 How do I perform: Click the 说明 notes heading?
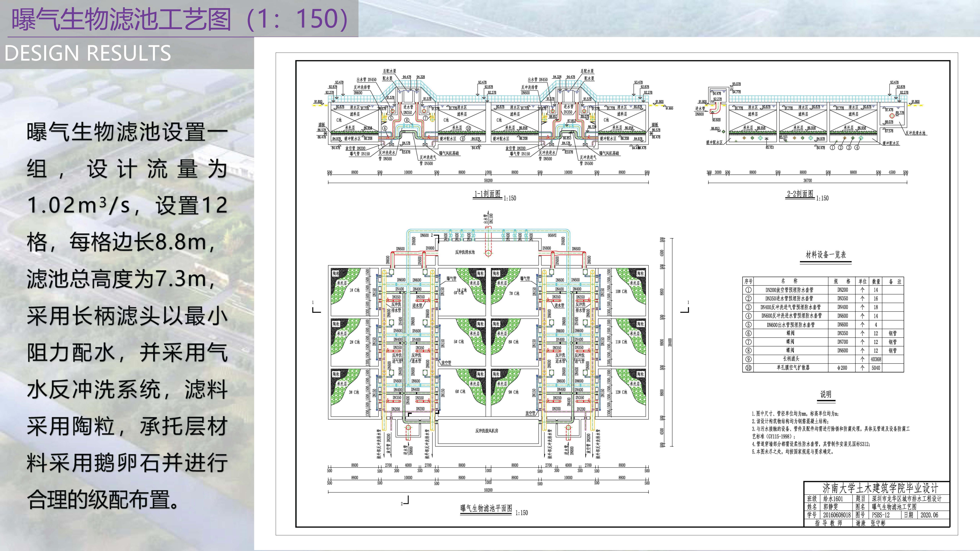(x=826, y=394)
